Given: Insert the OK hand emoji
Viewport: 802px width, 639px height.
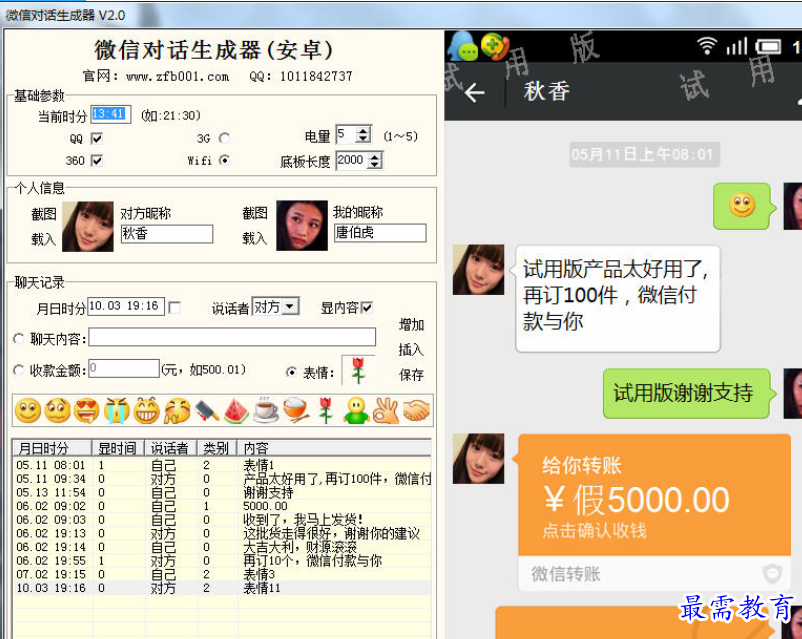Looking at the screenshot, I should pyautogui.click(x=386, y=410).
